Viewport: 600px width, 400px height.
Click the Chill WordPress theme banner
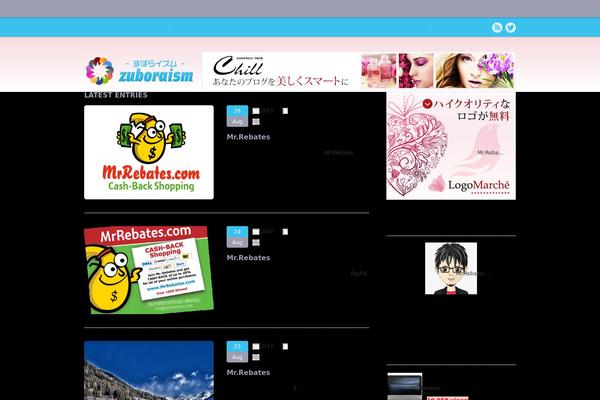coord(359,71)
